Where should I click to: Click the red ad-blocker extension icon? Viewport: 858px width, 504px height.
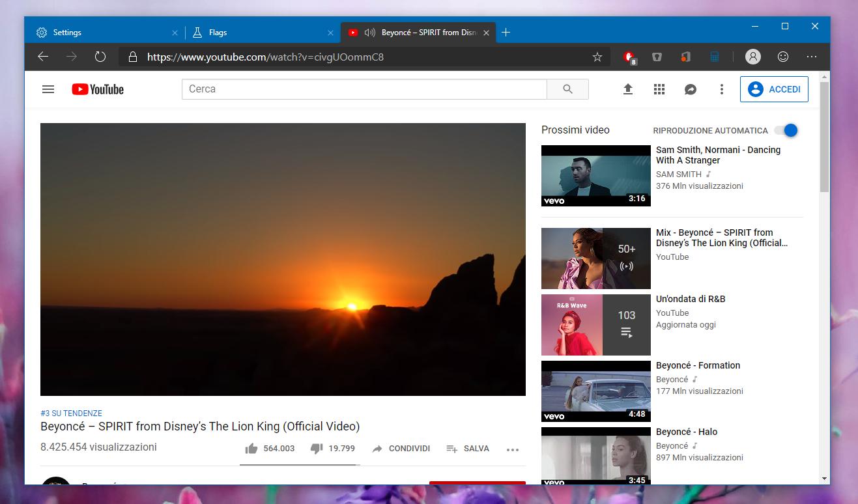[629, 57]
